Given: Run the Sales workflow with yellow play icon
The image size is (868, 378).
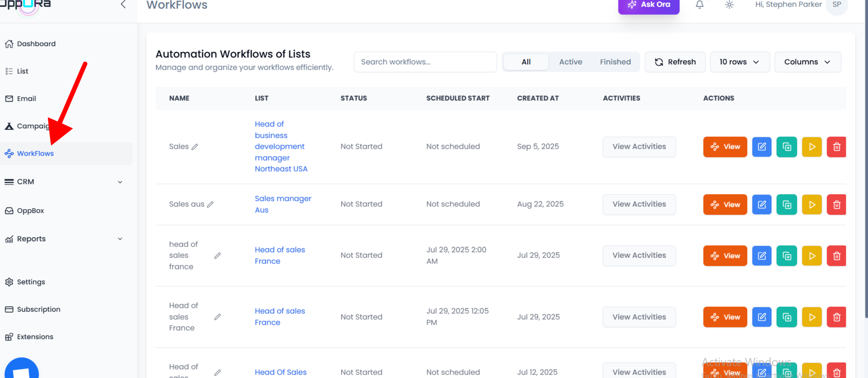Looking at the screenshot, I should (812, 147).
